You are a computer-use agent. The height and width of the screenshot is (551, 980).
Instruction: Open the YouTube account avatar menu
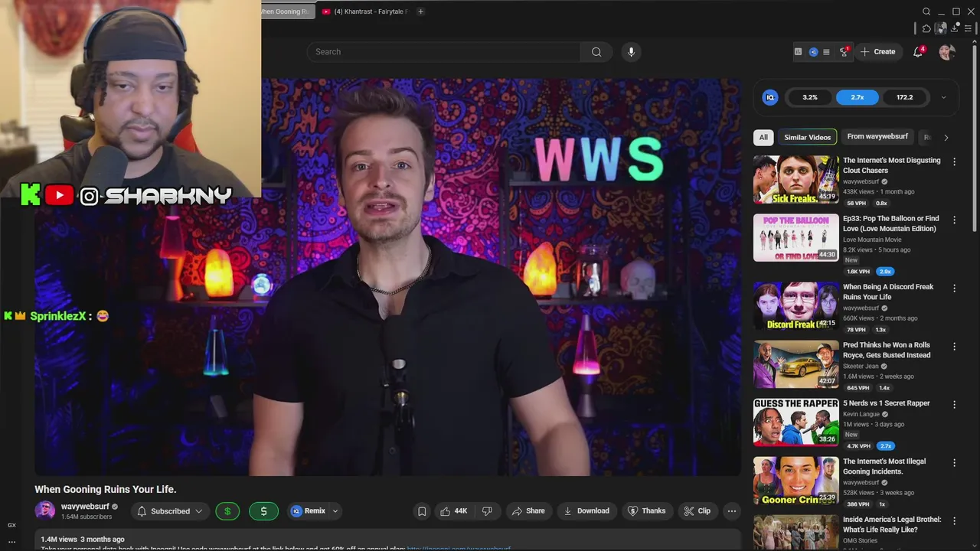click(947, 52)
